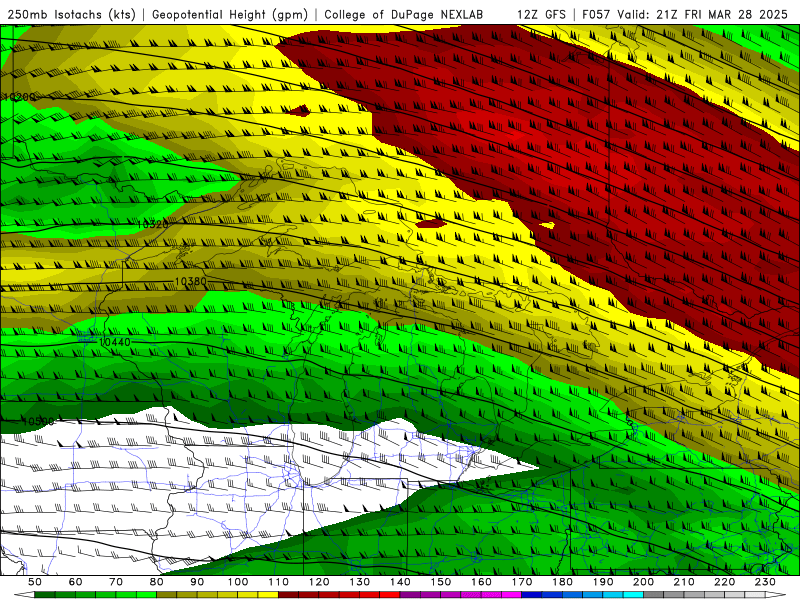Click the 190 label on the color scale
The width and height of the screenshot is (800, 600).
click(x=603, y=582)
